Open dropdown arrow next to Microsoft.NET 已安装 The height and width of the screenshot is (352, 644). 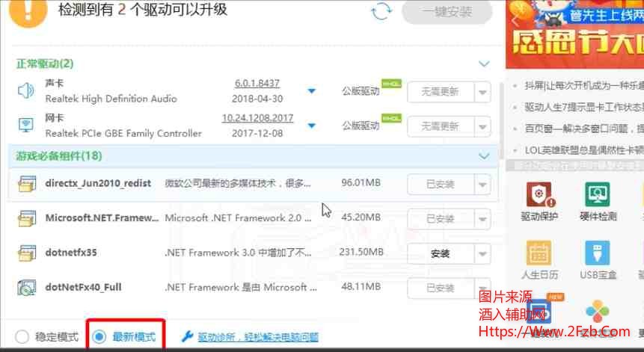click(x=482, y=219)
